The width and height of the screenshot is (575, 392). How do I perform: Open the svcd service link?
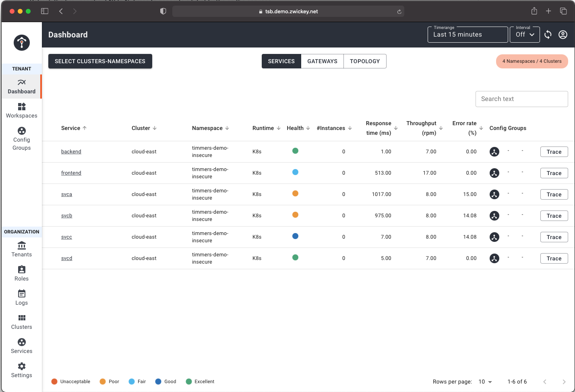click(x=67, y=258)
